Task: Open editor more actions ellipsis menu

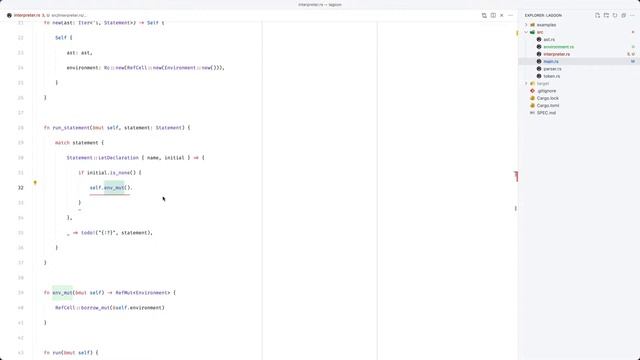Action: [511, 16]
